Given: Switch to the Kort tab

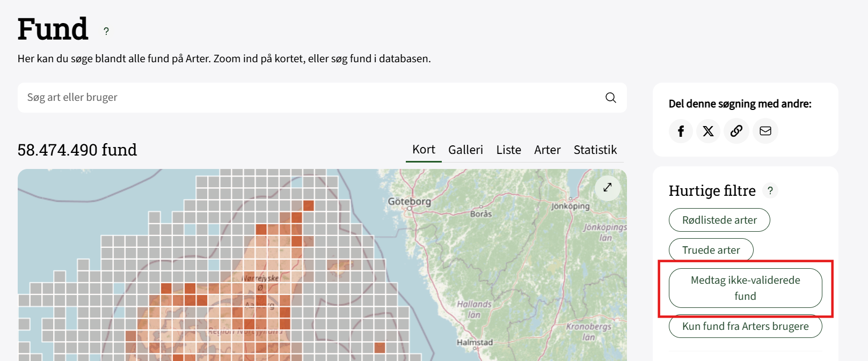Looking at the screenshot, I should coord(424,150).
